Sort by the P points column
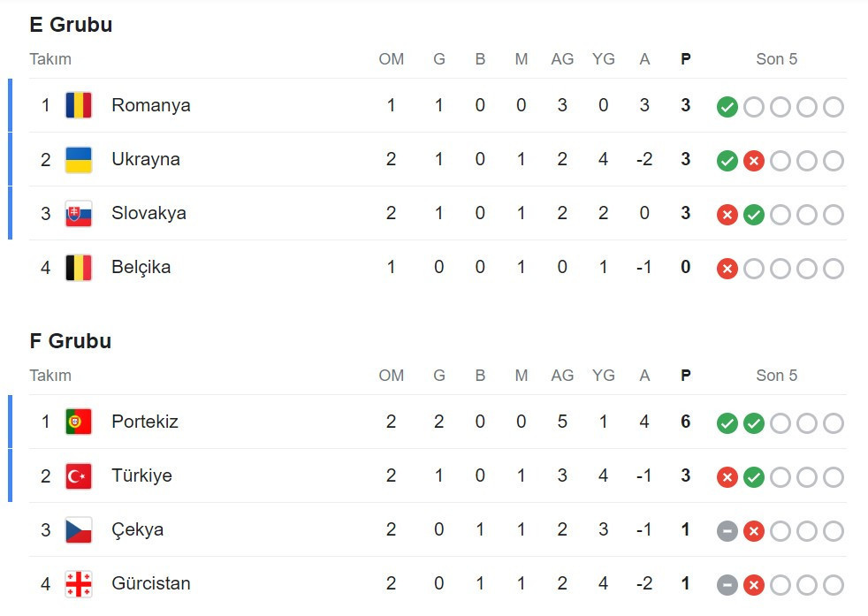868x616 pixels. tap(685, 59)
